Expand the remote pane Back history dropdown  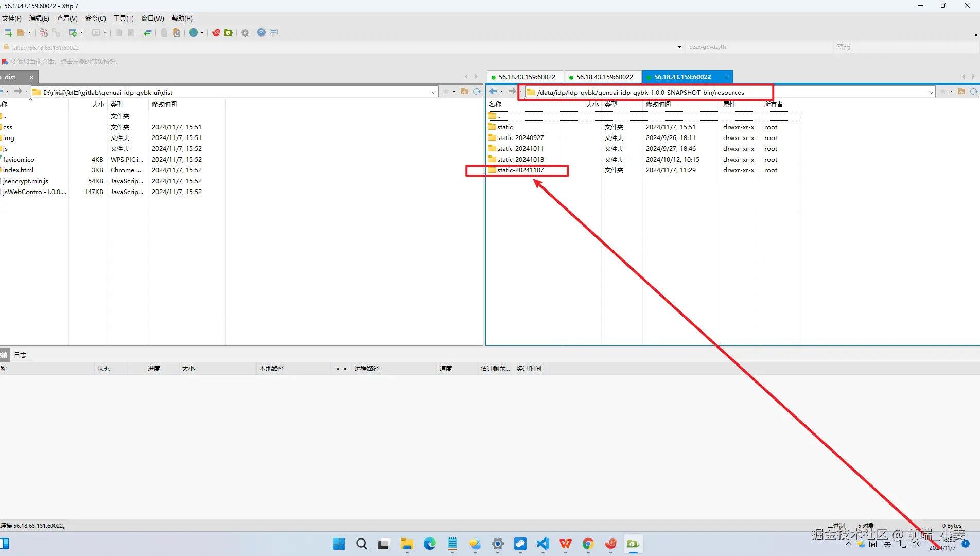point(501,92)
